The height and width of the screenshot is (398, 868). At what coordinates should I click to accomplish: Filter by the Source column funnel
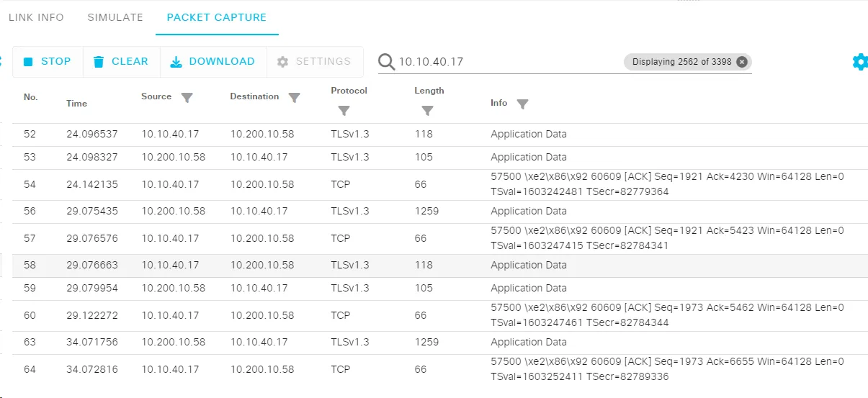(187, 97)
